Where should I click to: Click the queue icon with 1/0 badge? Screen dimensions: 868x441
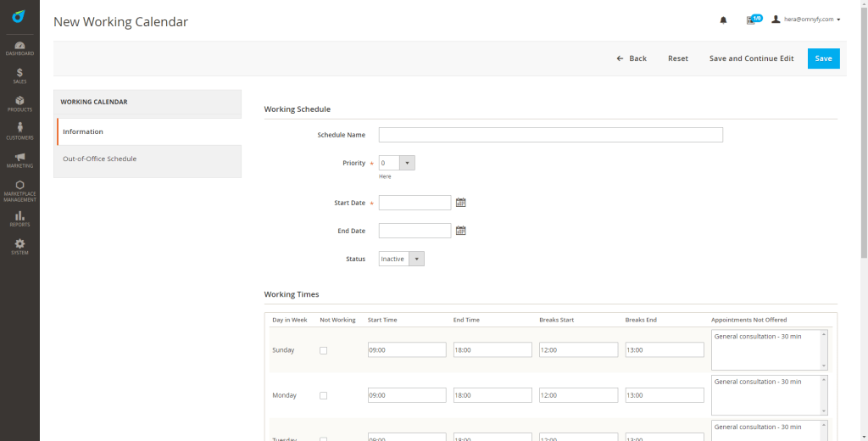(754, 20)
